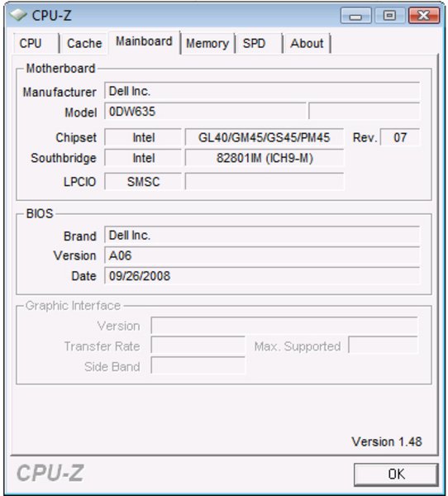This screenshot has height=496, width=448.
Task: Open the Cache tab
Action: coord(84,43)
